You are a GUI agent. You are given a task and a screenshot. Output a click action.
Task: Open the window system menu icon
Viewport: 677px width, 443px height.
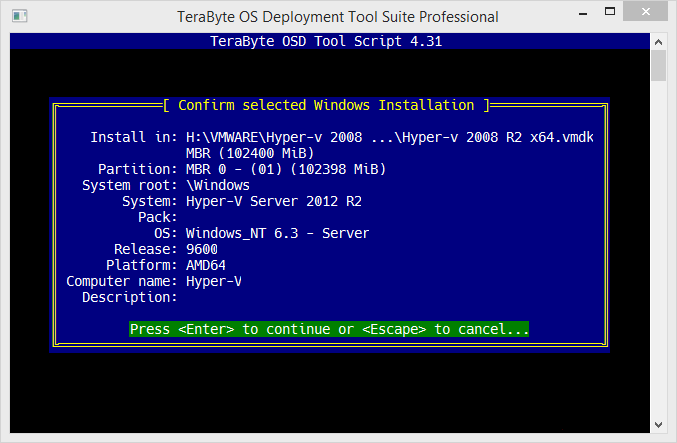[x=19, y=16]
